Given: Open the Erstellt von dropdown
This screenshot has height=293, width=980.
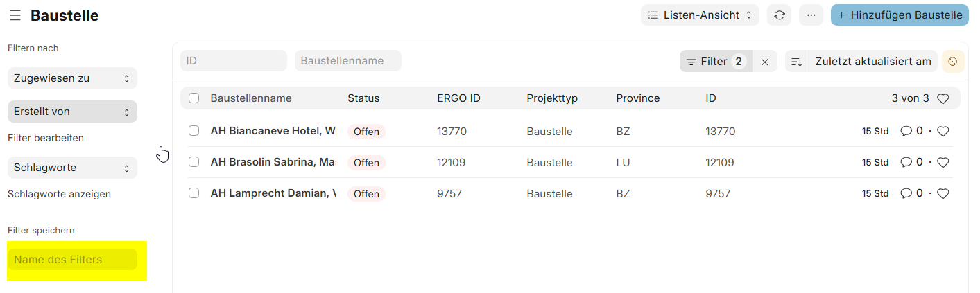Looking at the screenshot, I should point(72,112).
